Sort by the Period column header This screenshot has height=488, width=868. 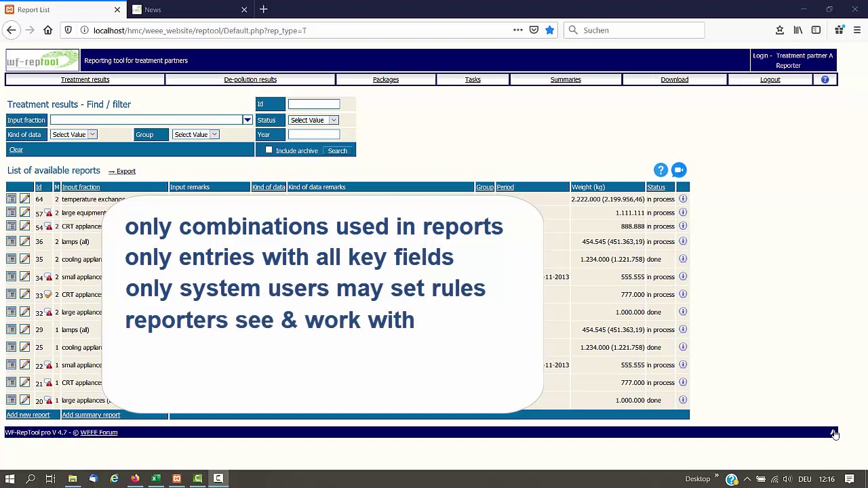coord(505,187)
